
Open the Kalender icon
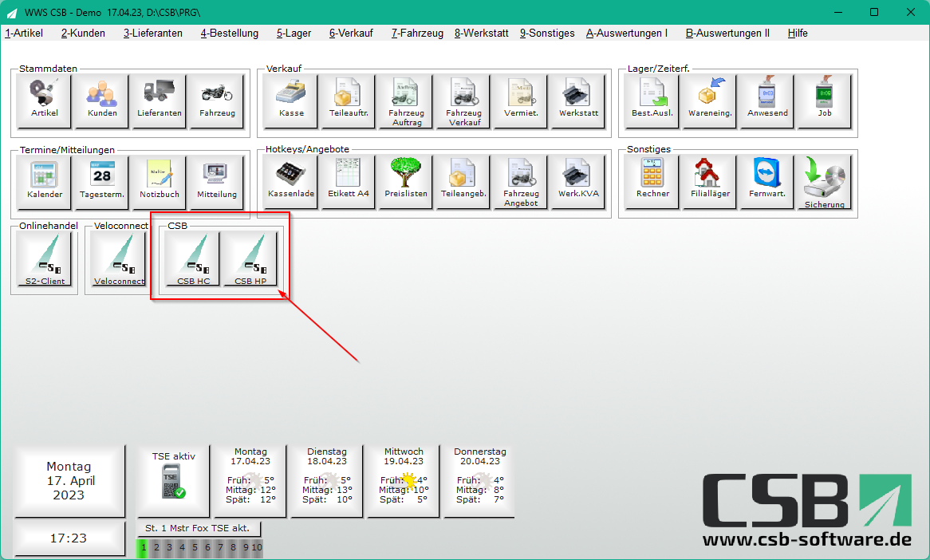pyautogui.click(x=45, y=182)
